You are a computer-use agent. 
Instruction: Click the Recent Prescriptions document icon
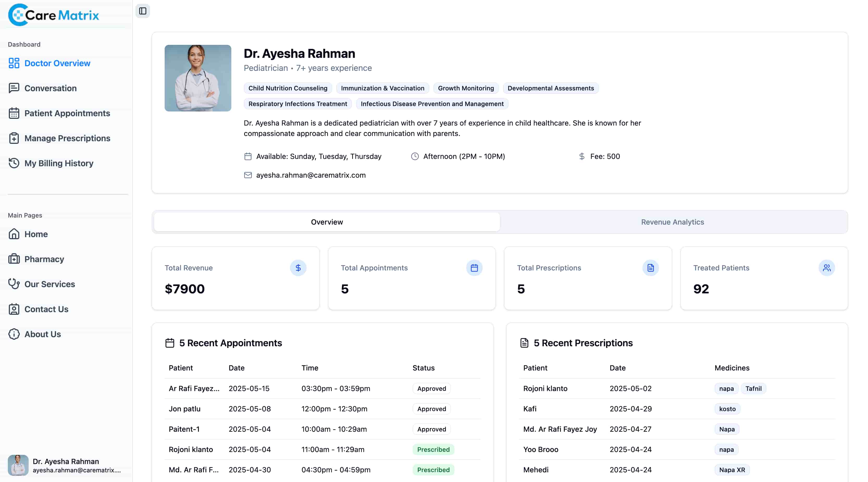524,343
